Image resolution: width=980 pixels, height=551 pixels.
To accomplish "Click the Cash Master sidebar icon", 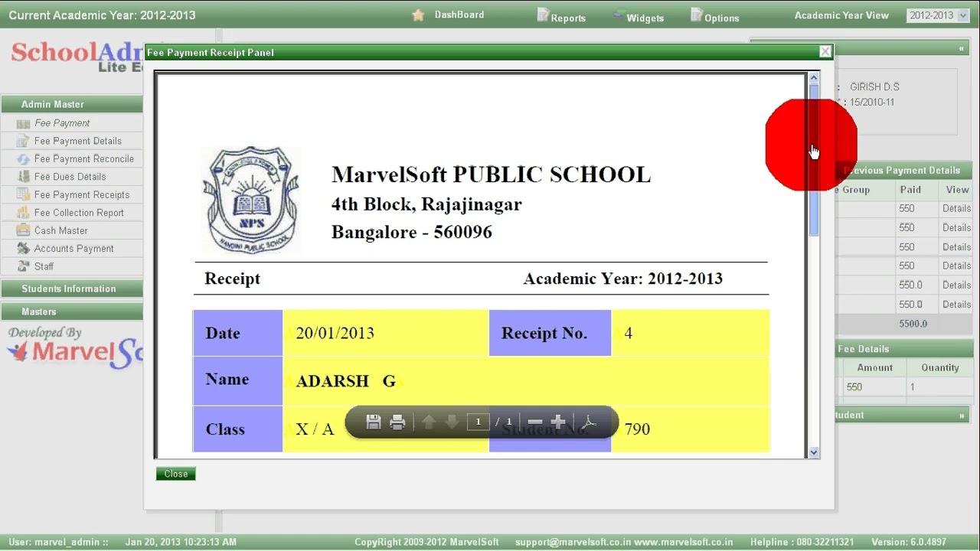I will (23, 230).
